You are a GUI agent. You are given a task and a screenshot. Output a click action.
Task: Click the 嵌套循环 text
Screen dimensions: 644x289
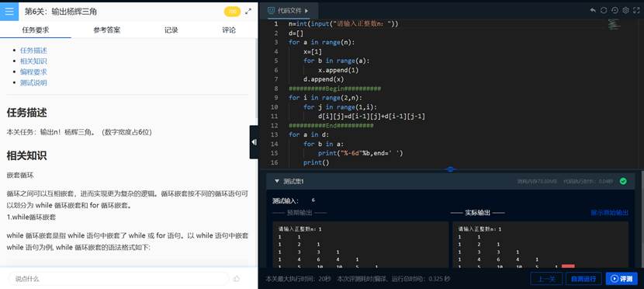click(19, 175)
